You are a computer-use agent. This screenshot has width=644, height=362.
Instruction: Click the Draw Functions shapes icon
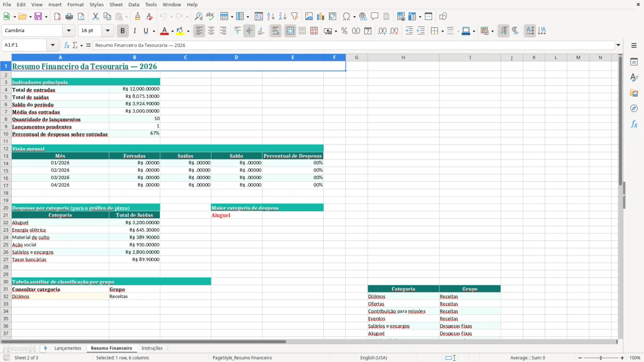443,17
